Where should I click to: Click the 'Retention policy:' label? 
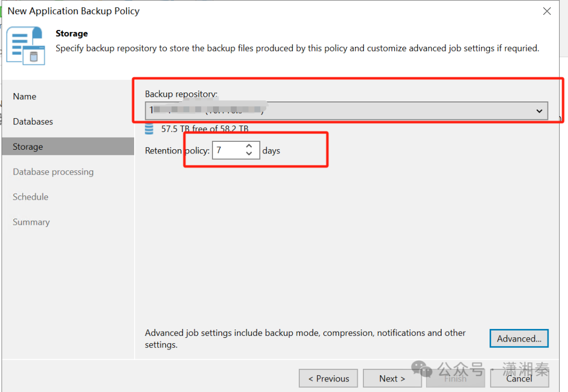coord(177,151)
